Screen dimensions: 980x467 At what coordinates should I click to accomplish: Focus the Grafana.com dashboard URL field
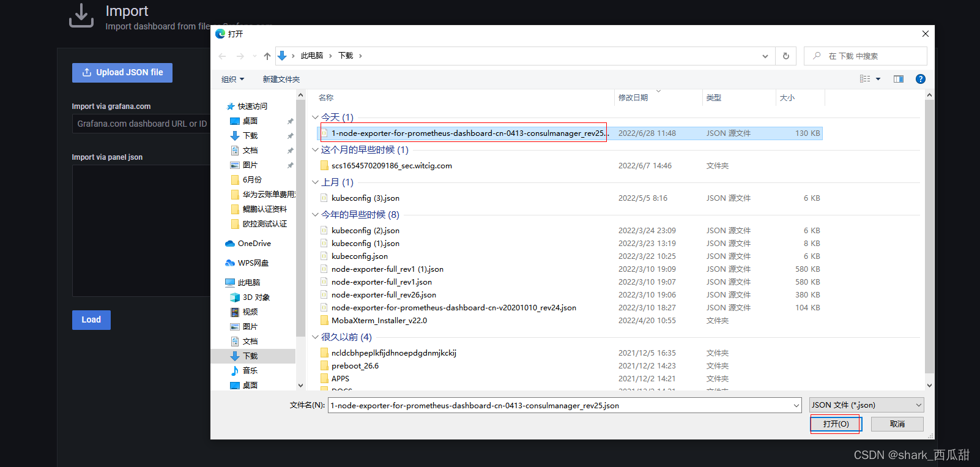pyautogui.click(x=141, y=124)
